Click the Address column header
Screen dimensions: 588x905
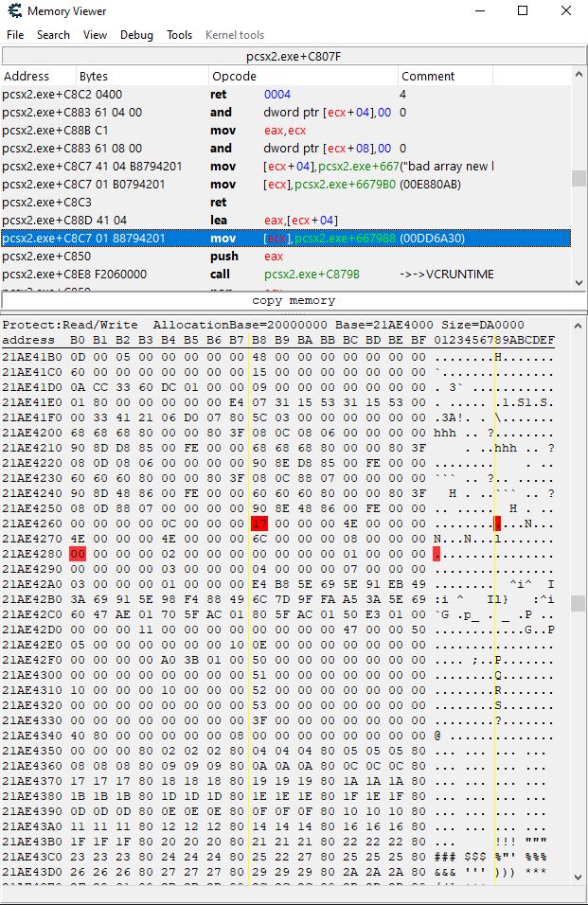27,76
